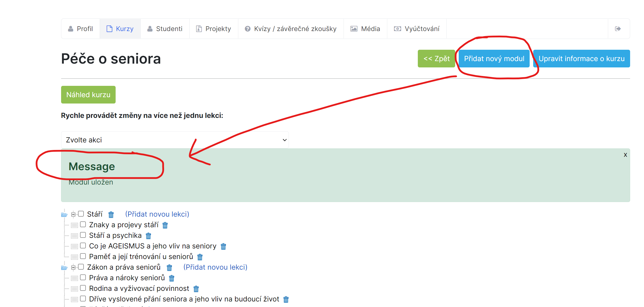Click the trash icon next to Práva a nároky seniorů
The image size is (644, 307).
tap(172, 278)
